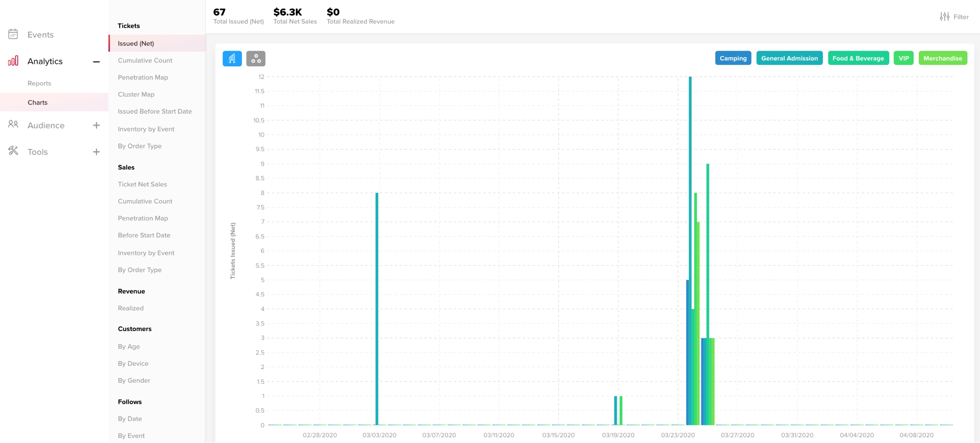The height and width of the screenshot is (443, 980).
Task: Click the Customers section heading
Action: coord(134,329)
